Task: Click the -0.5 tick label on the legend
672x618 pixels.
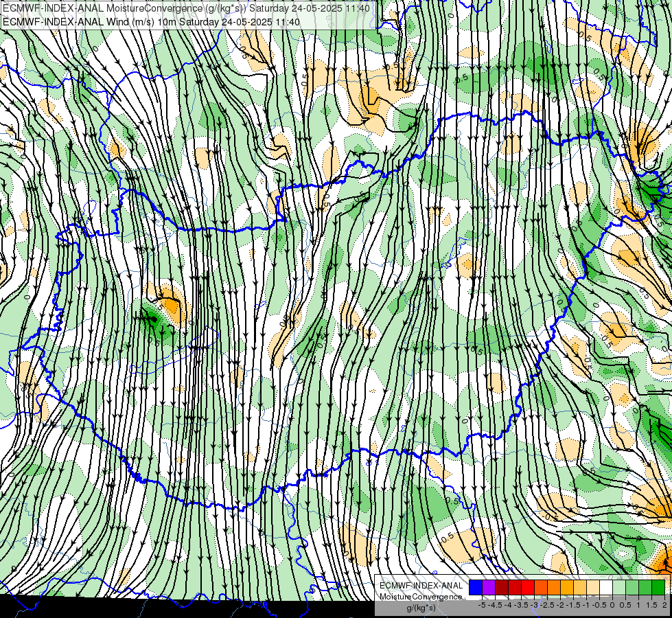Action: [x=599, y=605]
